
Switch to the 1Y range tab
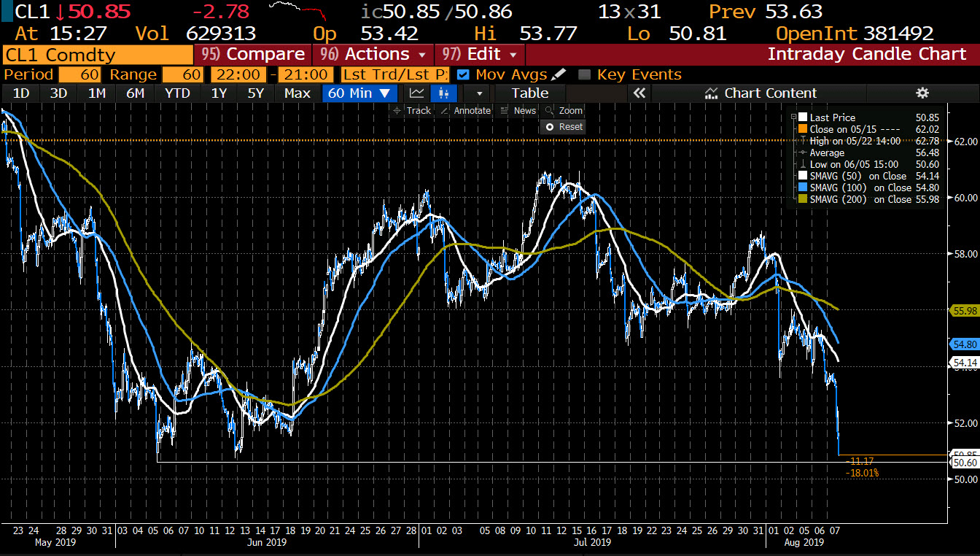click(x=219, y=93)
